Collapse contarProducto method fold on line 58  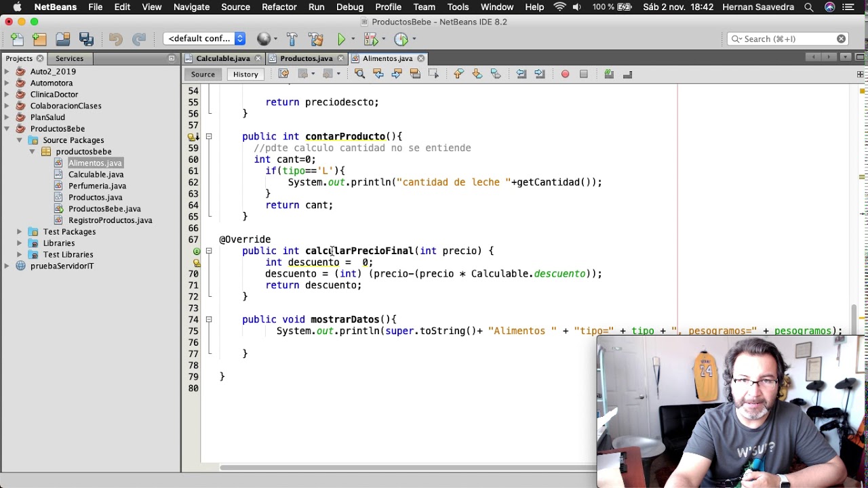click(209, 137)
